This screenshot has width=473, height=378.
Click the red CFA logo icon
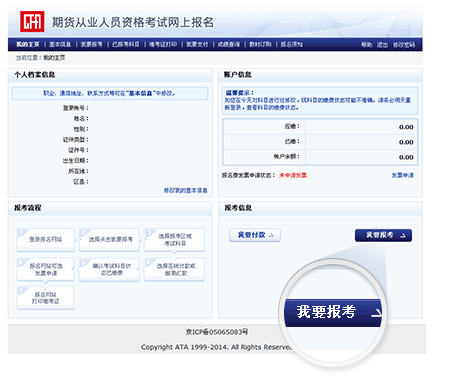32,22
